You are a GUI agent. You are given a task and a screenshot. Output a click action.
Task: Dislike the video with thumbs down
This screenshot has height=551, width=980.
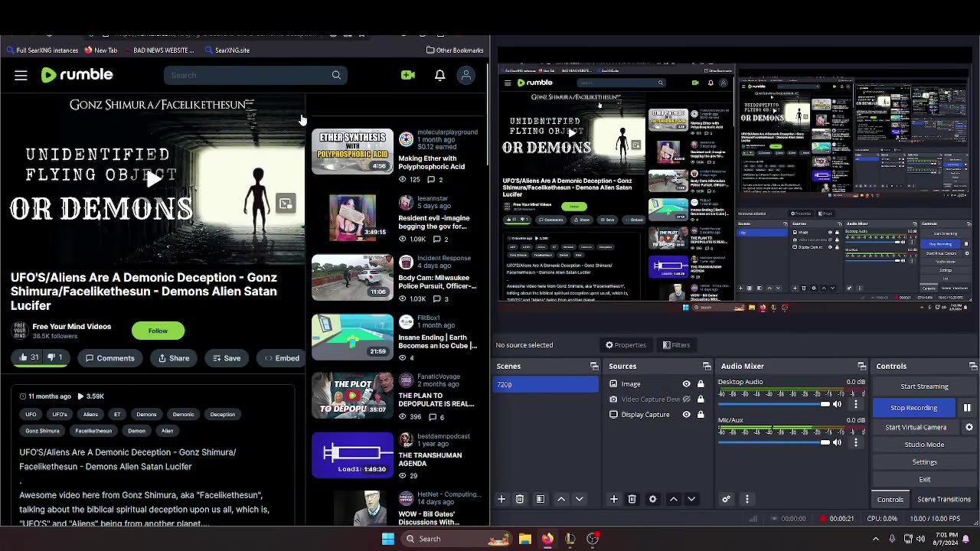tap(55, 357)
